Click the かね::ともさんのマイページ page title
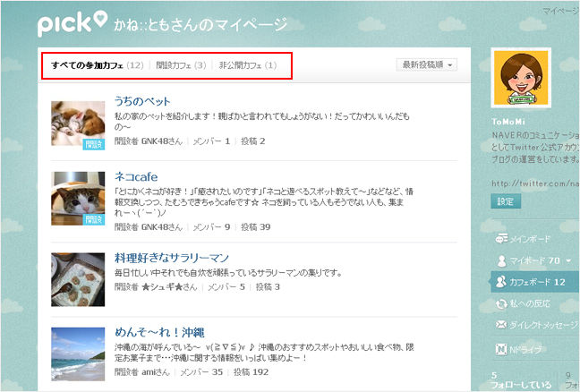Viewport: 580px width, 392px height. (x=200, y=24)
